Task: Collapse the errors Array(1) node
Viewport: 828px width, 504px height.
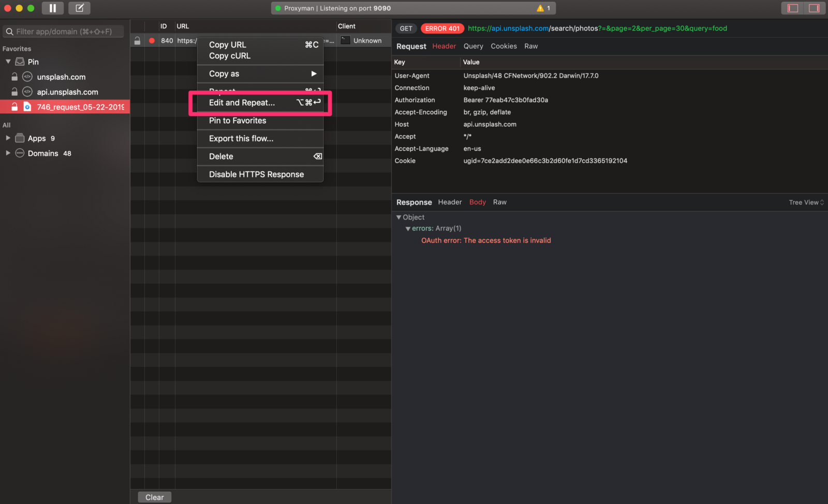Action: (x=408, y=229)
